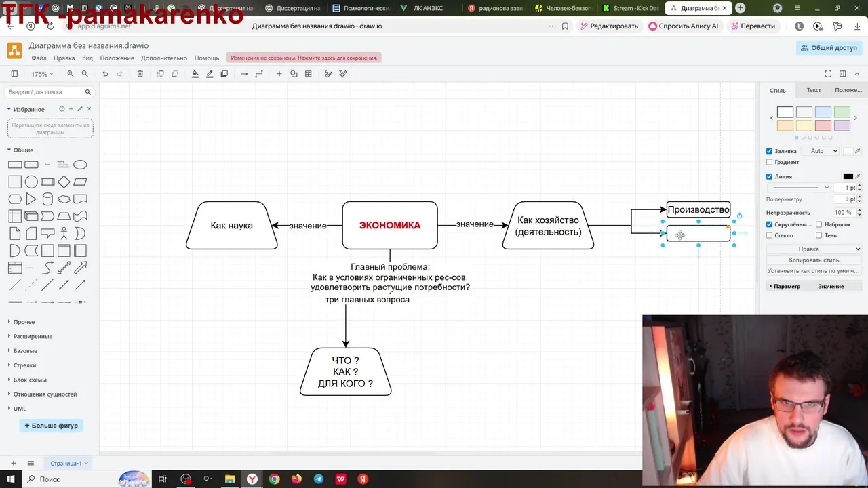Collapse the Общие shapes section
The image size is (868, 488).
pos(20,150)
